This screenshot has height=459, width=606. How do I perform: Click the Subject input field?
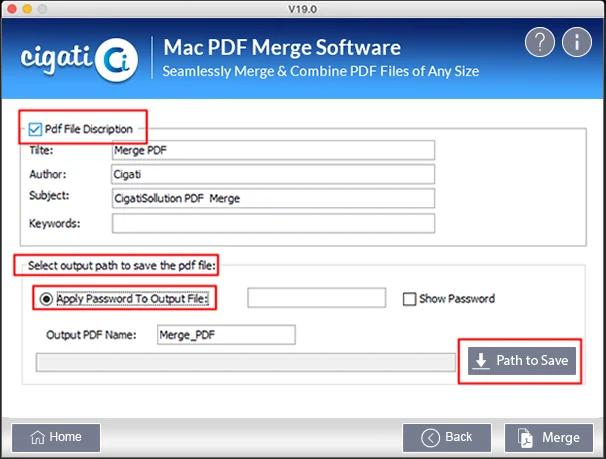tap(273, 198)
